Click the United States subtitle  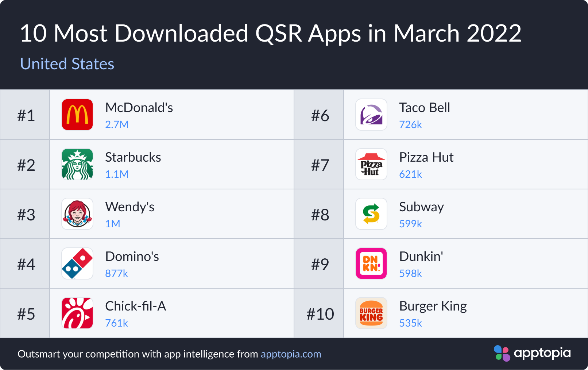(x=67, y=64)
